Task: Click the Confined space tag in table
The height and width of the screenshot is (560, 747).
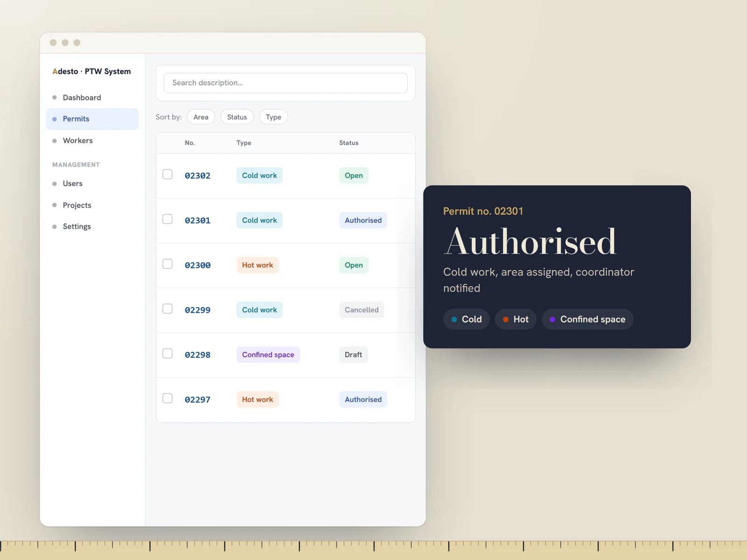Action: tap(268, 355)
